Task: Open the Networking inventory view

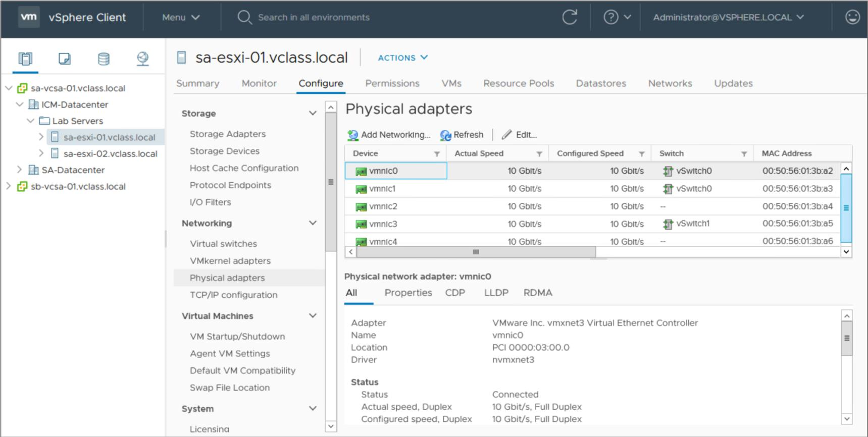Action: pos(143,59)
